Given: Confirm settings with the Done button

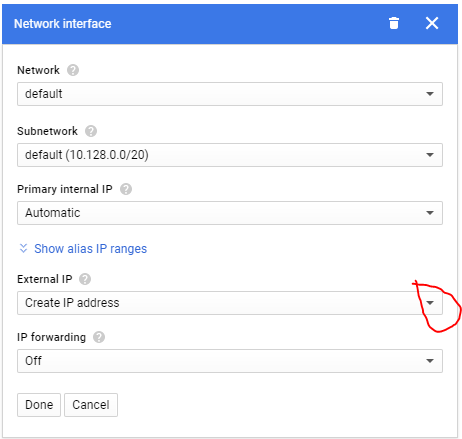Looking at the screenshot, I should (39, 405).
